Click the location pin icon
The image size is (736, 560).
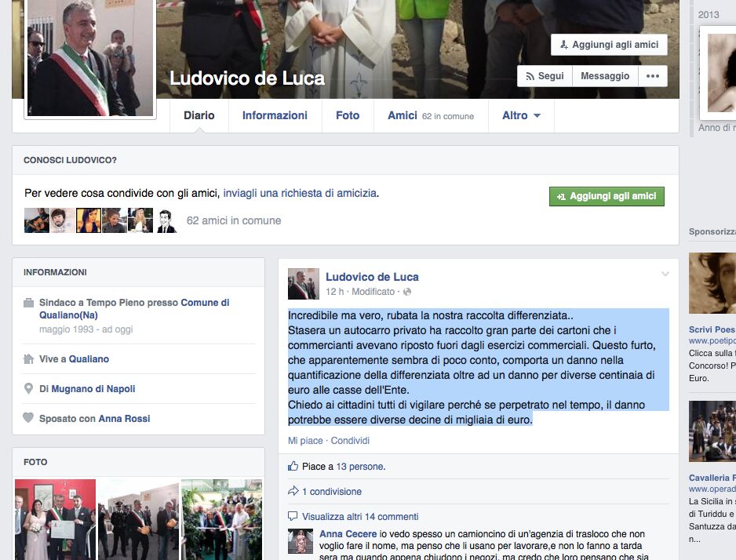tap(28, 388)
